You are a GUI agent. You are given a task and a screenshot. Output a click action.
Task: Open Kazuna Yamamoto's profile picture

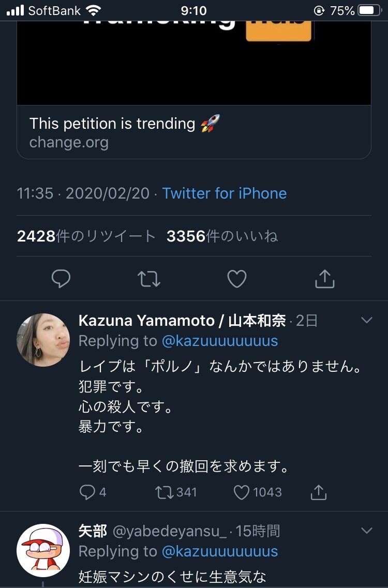point(43,340)
